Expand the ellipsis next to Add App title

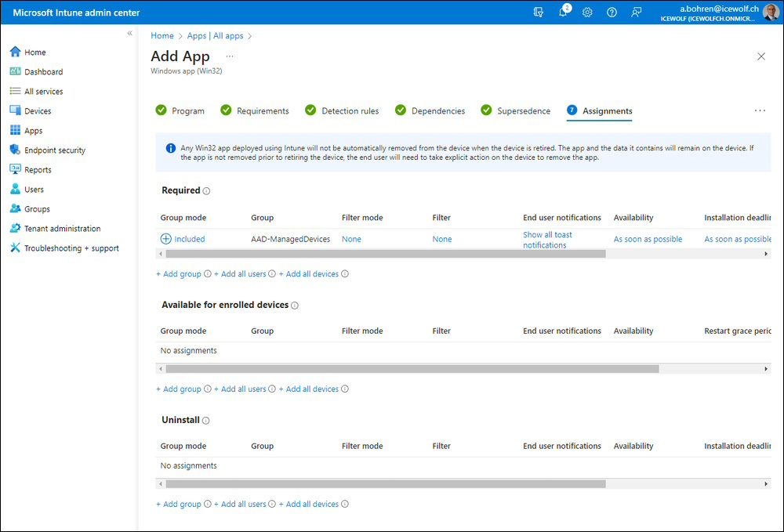pos(230,56)
